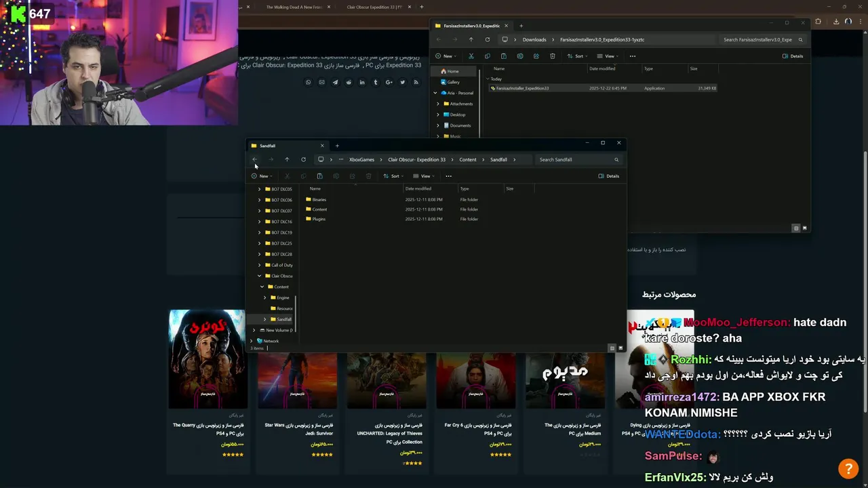Refresh the Sandfall folder view
868x488 pixels.
coord(303,159)
